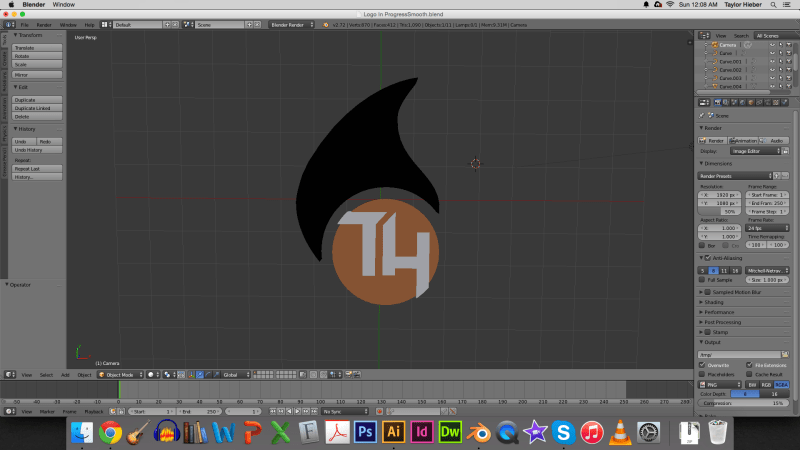Open Illustrator from the dock
The height and width of the screenshot is (450, 800).
click(x=393, y=432)
